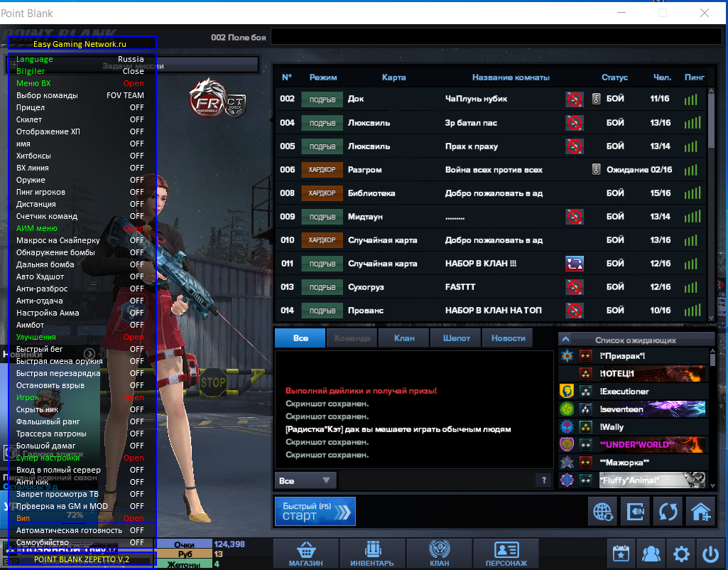Open the events calendar icon
This screenshot has width=728, height=570.
[620, 554]
